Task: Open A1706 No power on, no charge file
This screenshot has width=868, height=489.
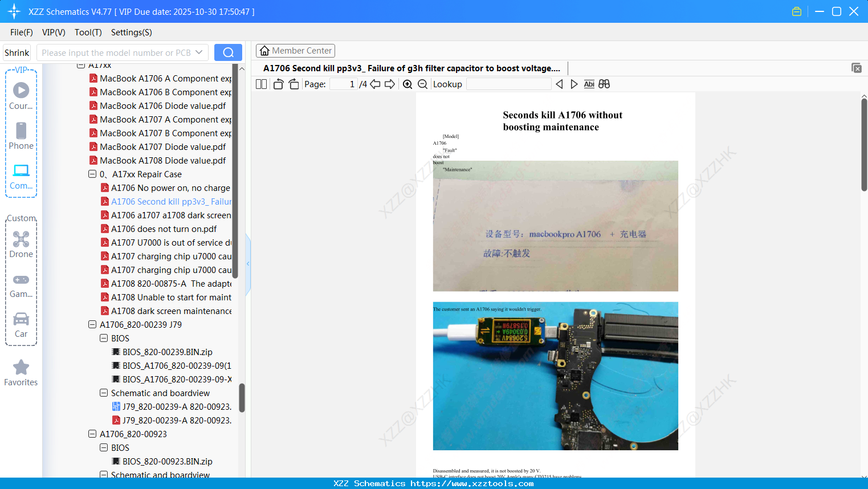Action: (166, 188)
